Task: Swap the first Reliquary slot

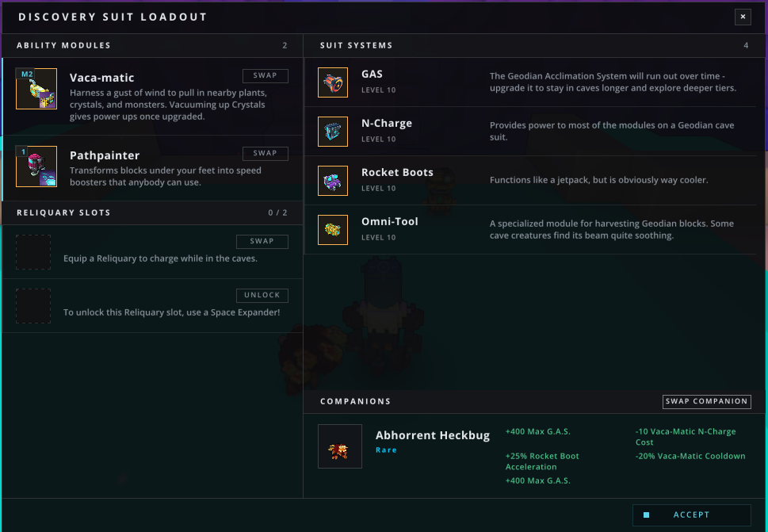Action: [x=262, y=241]
